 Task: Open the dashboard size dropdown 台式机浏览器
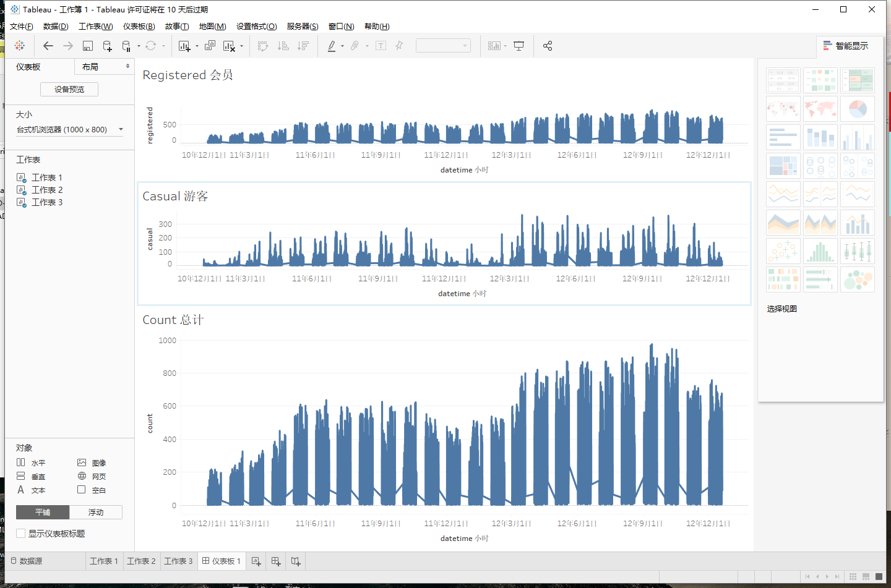[x=69, y=129]
